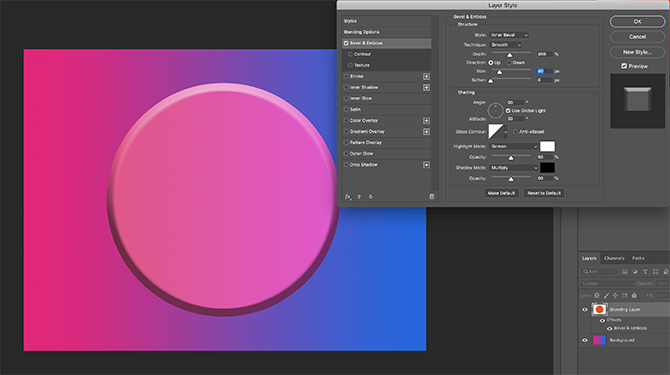The height and width of the screenshot is (375, 670).
Task: Open the Style dropdown showing Inner Bevel
Action: point(509,35)
